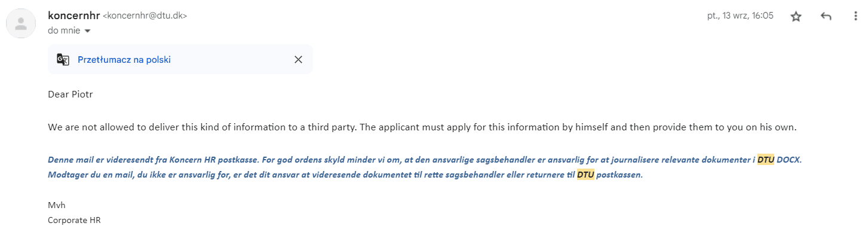Click the reply arrow icon
Screen dimensions: 868x229
point(826,17)
